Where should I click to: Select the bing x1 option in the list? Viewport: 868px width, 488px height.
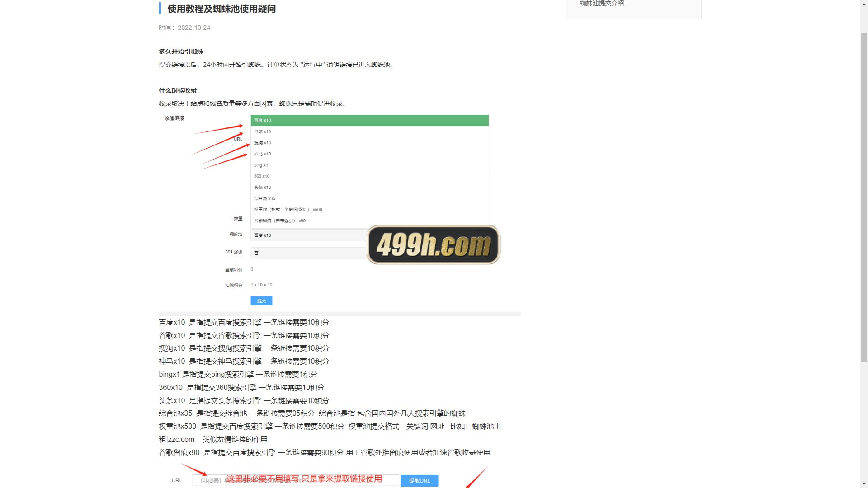(369, 165)
